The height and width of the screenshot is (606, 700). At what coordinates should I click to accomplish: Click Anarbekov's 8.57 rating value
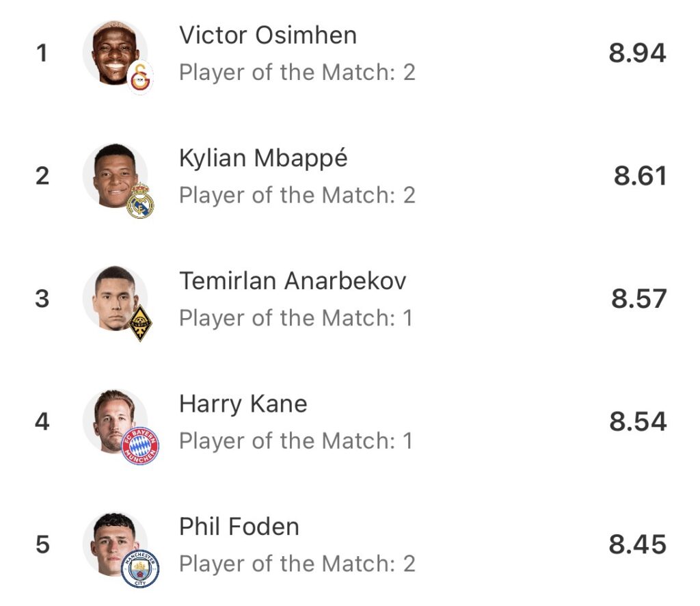[638, 299]
